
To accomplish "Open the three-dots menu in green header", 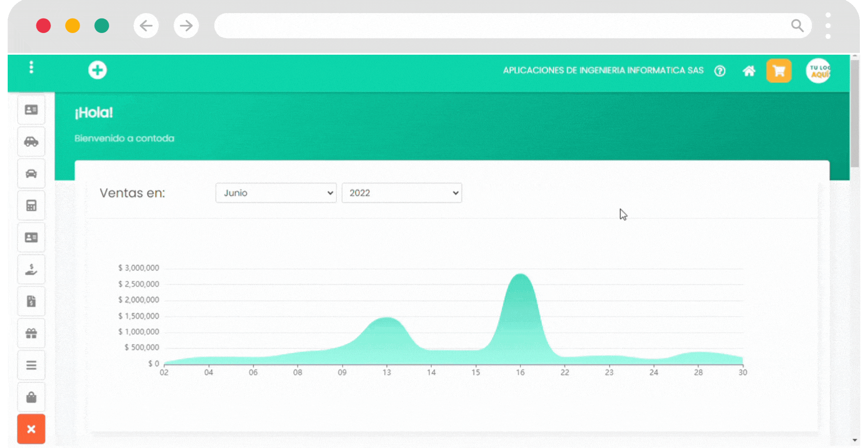I will pos(31,67).
